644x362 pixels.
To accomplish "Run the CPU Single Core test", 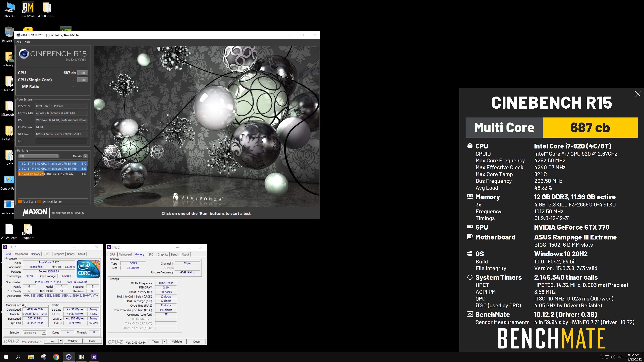I will click(x=82, y=80).
